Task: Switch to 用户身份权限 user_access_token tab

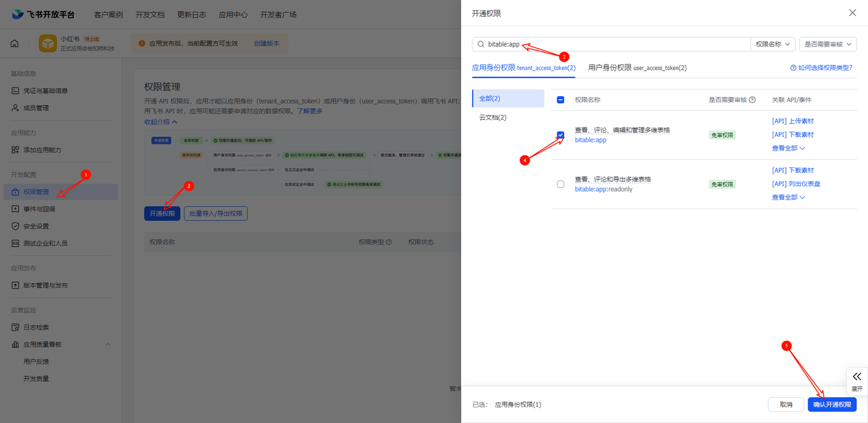Action: (x=637, y=68)
